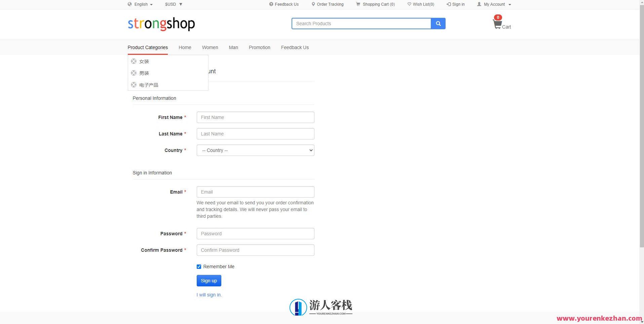The width and height of the screenshot is (644, 324).
Task: Click the globe icon next to English
Action: 130,4
